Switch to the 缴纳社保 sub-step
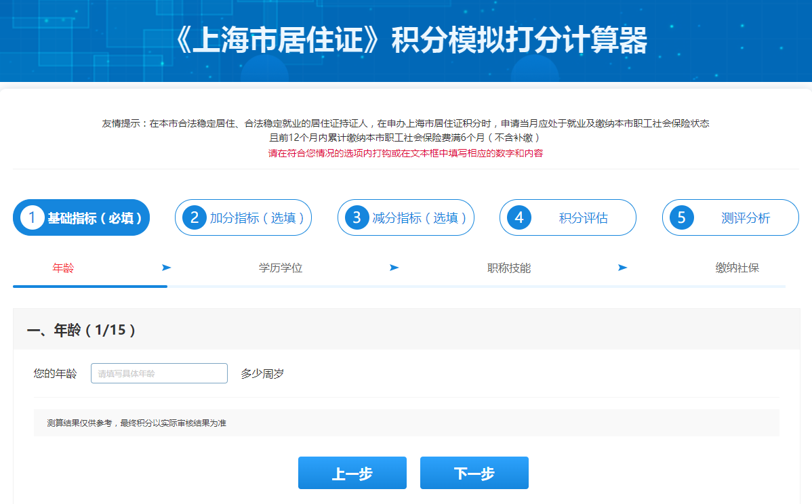 point(737,268)
